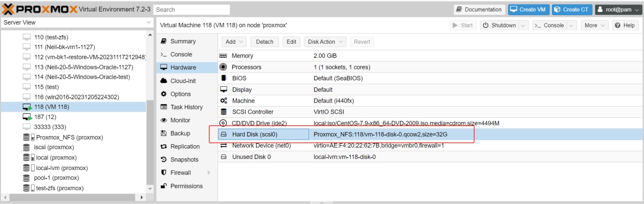Click in the Search input field
This screenshot has height=204, width=644.
(192, 10)
